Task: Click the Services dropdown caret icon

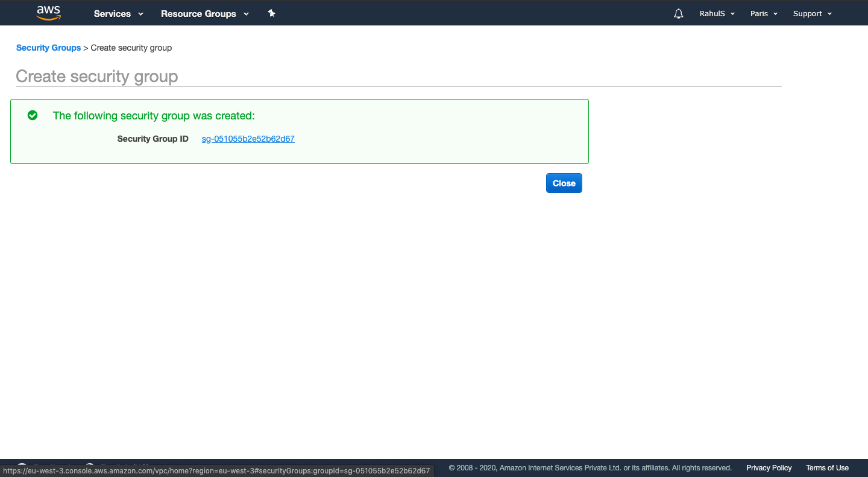Action: tap(141, 13)
